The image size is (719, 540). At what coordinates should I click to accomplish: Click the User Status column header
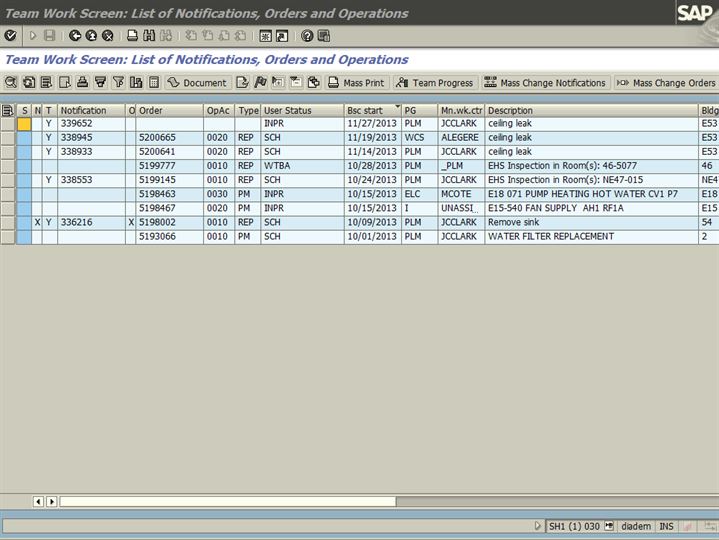click(300, 110)
